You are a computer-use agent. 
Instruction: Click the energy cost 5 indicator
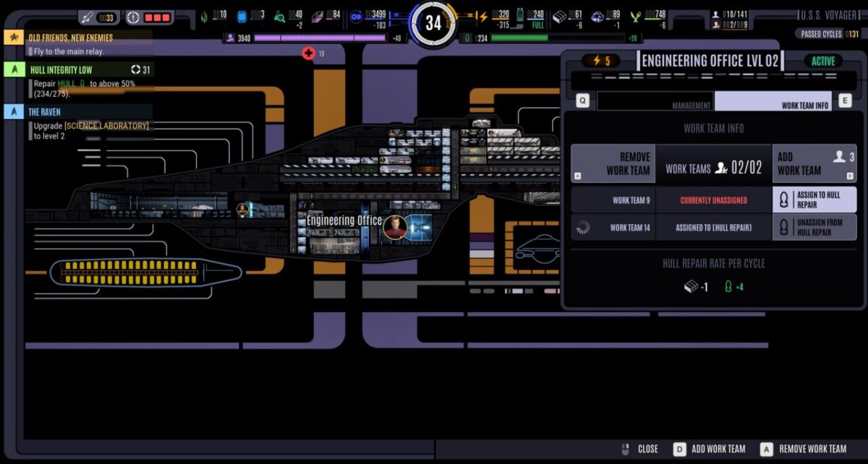(601, 61)
